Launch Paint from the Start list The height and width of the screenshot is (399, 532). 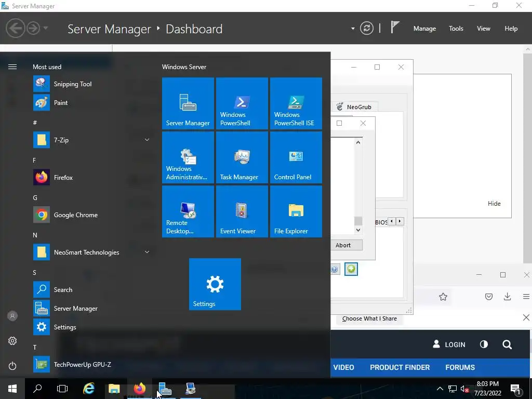click(91, 103)
